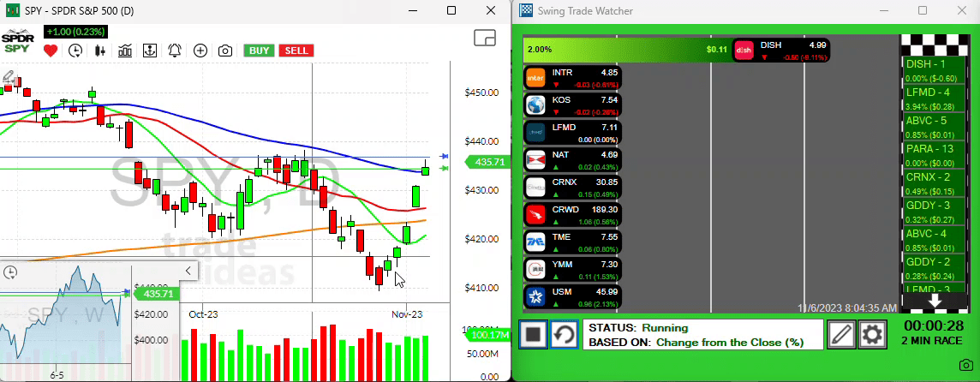
Task: Click the CRWD 189.30 price
Action: pyautogui.click(x=605, y=210)
